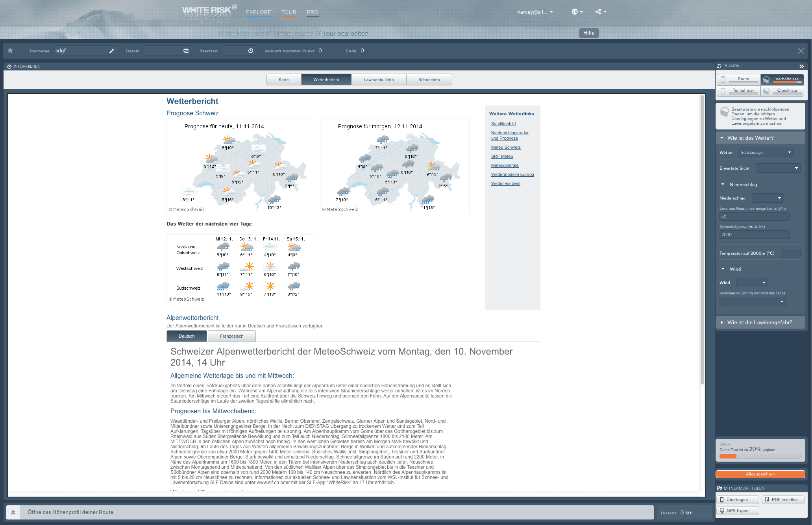Click the GPS Export button

[737, 511]
